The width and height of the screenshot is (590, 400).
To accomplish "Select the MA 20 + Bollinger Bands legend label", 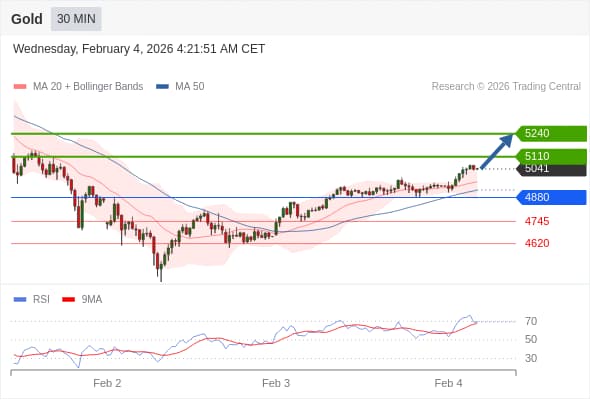I will point(88,87).
